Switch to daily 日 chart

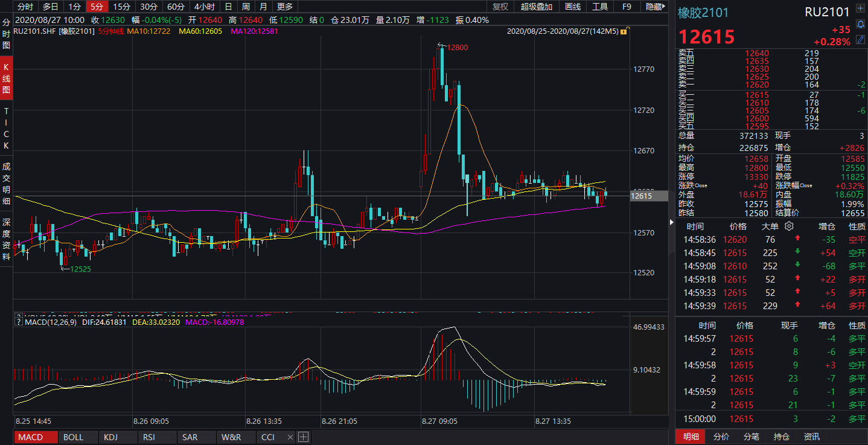[228, 7]
